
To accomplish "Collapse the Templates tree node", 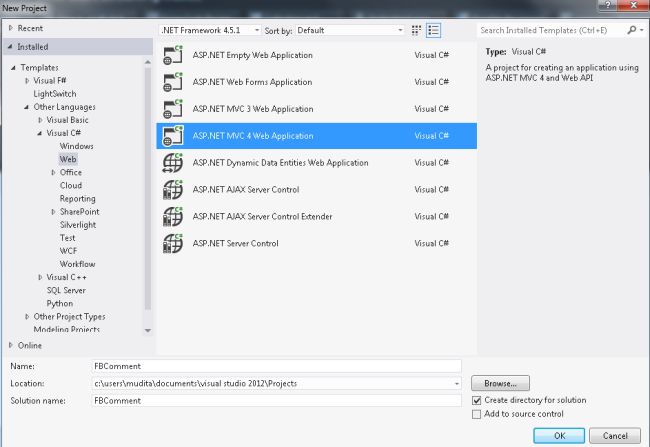I will 13,68.
